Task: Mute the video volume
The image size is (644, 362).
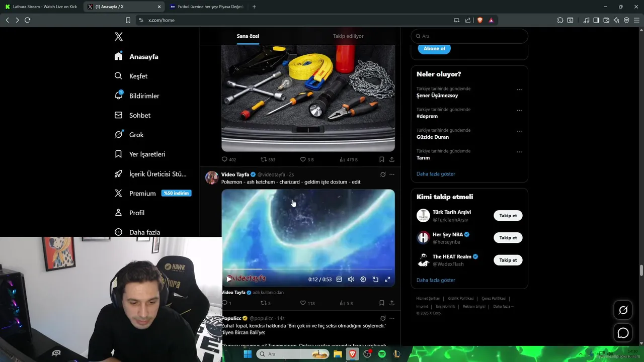Action: tap(351, 280)
